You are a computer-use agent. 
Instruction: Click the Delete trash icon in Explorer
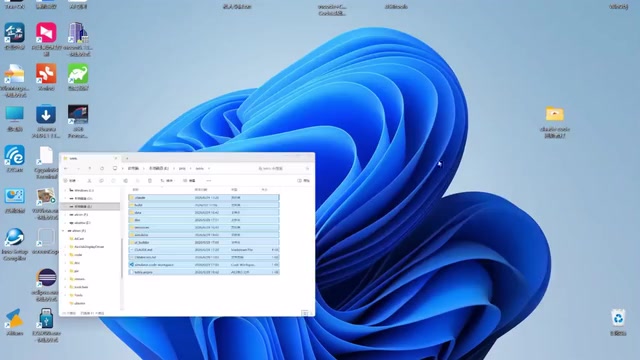pyautogui.click(x=150, y=180)
